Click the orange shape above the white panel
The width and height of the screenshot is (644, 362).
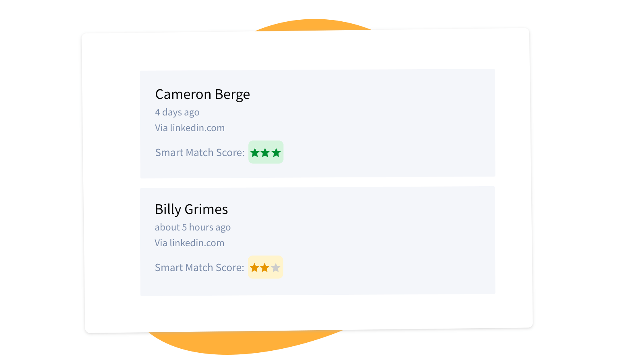(x=314, y=25)
